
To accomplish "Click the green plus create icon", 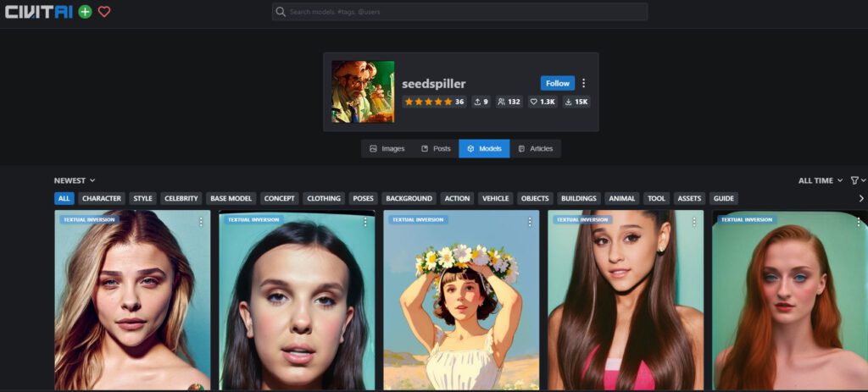I will pos(85,12).
